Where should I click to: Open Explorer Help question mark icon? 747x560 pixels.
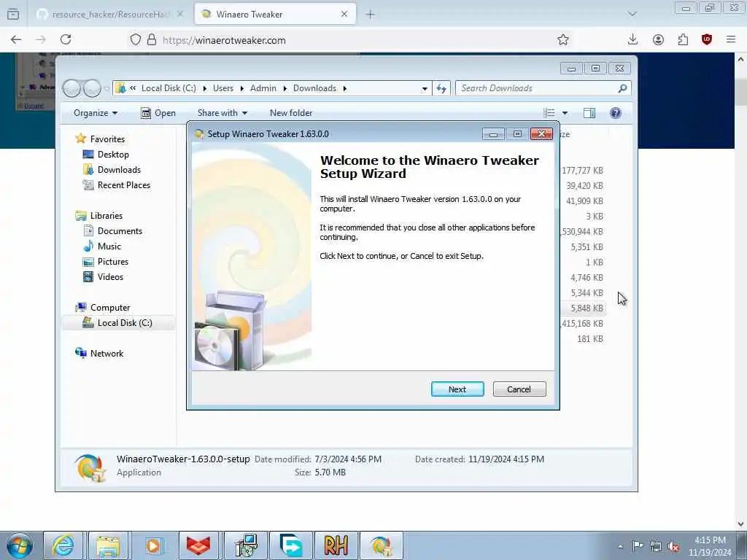pyautogui.click(x=616, y=113)
